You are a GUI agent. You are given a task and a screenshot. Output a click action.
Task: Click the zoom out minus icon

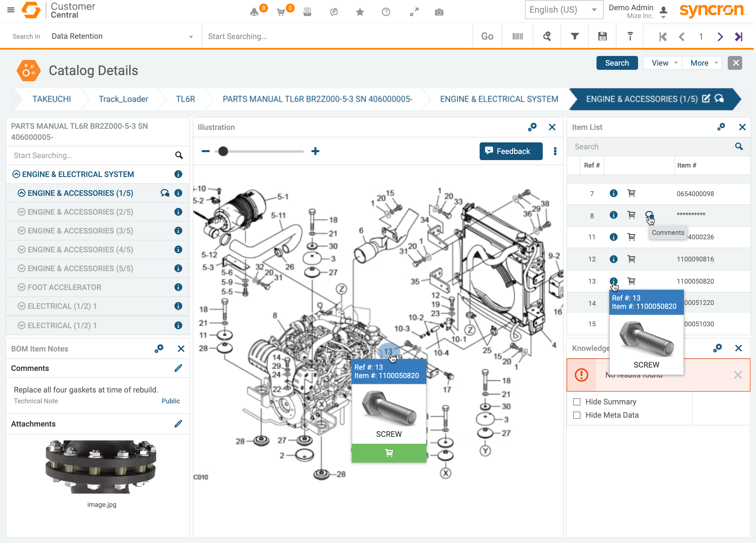click(205, 151)
